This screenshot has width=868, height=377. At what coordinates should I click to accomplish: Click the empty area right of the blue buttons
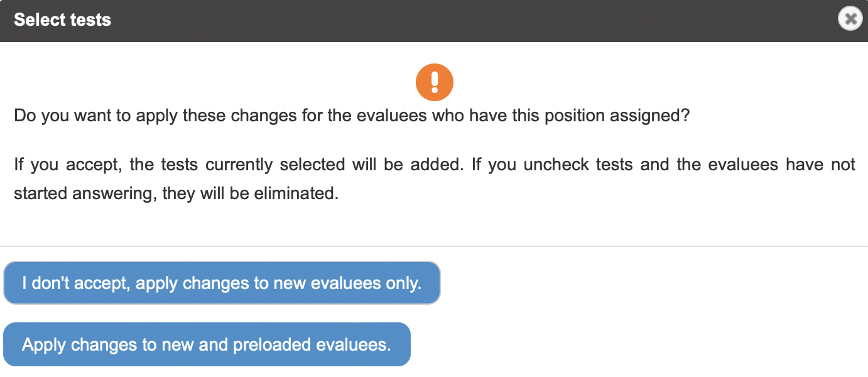coord(653,314)
